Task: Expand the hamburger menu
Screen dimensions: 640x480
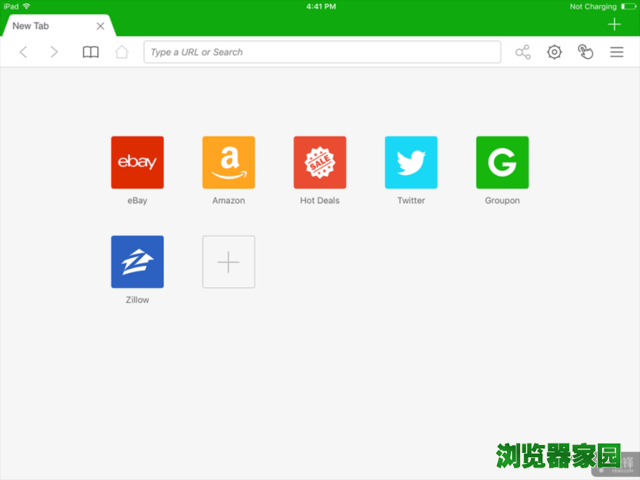Action: [617, 52]
